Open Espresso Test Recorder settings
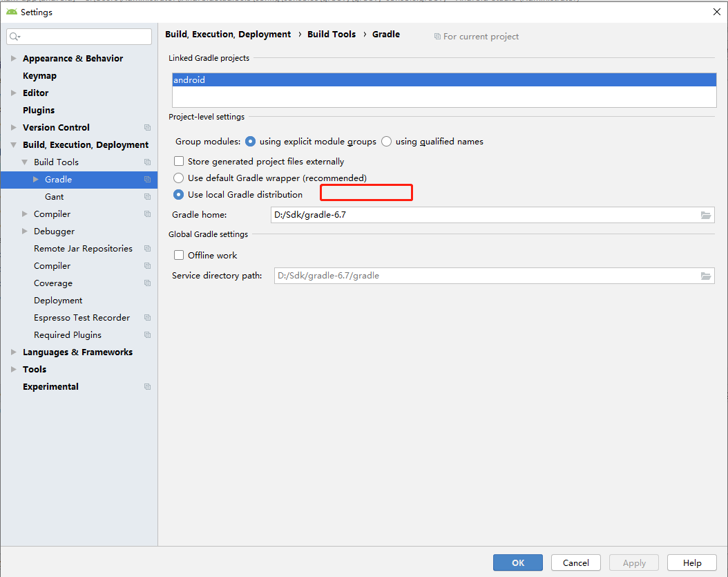 coord(82,318)
